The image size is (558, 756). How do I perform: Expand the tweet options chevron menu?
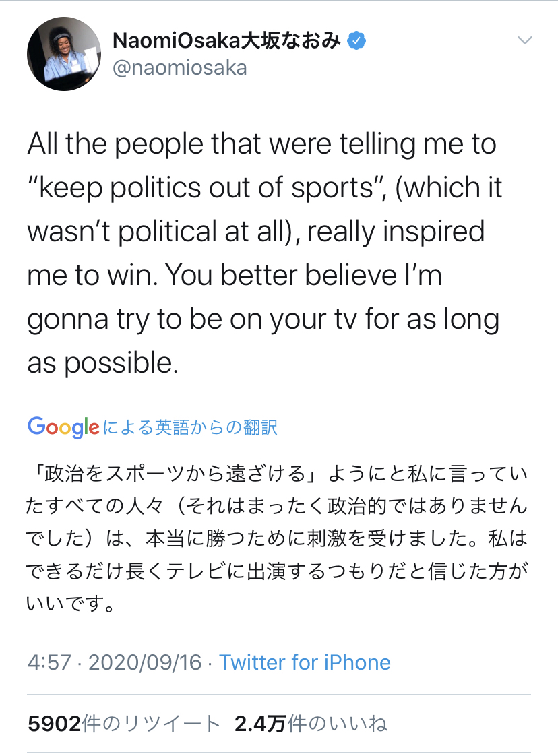(x=524, y=40)
